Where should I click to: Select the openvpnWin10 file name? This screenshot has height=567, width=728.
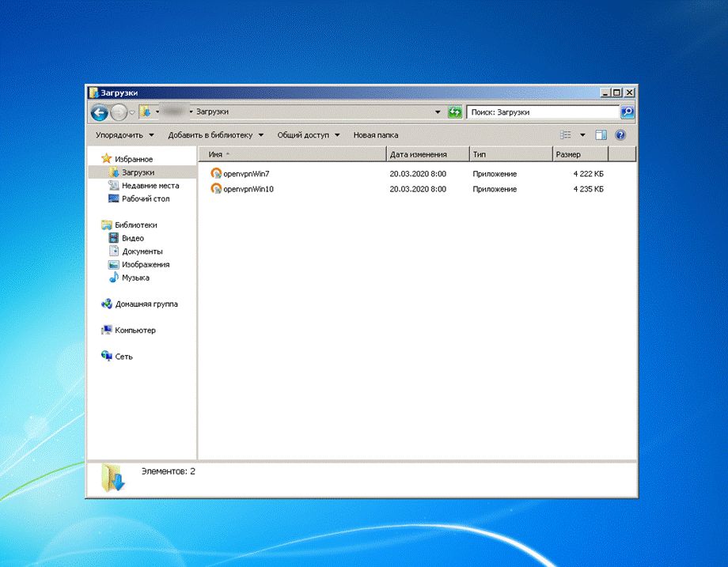pos(248,189)
